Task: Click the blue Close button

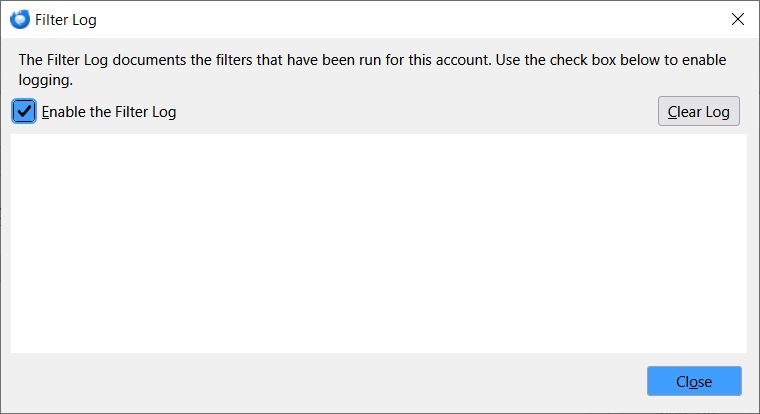Action: pyautogui.click(x=694, y=381)
